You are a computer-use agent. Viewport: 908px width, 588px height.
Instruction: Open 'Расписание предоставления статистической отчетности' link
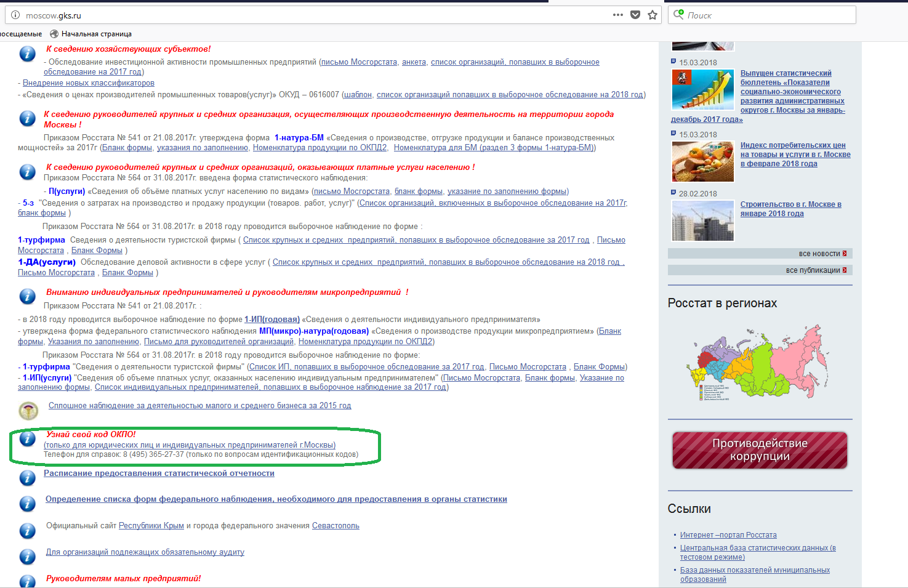pyautogui.click(x=159, y=473)
